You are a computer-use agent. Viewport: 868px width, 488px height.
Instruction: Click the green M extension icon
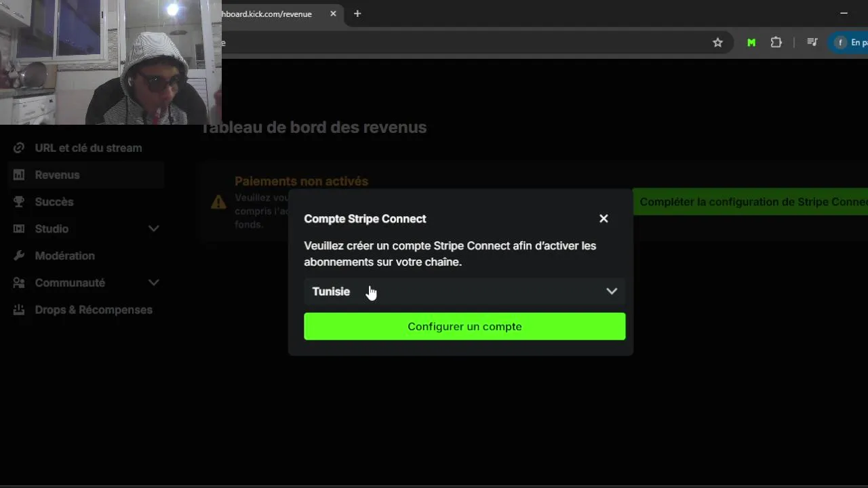point(751,43)
